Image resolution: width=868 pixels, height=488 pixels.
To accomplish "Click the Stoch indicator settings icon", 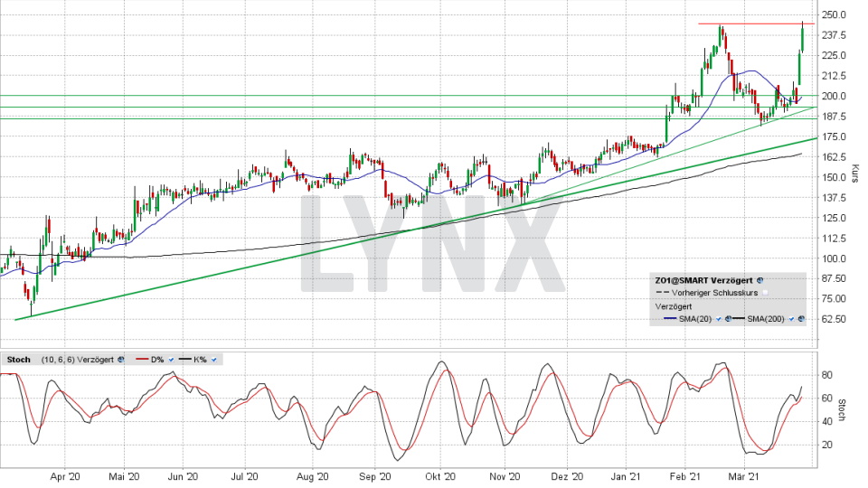I will pos(121,360).
